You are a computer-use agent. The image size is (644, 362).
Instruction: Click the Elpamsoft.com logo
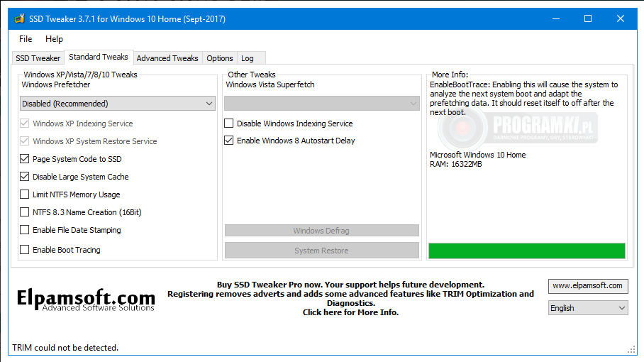click(86, 300)
